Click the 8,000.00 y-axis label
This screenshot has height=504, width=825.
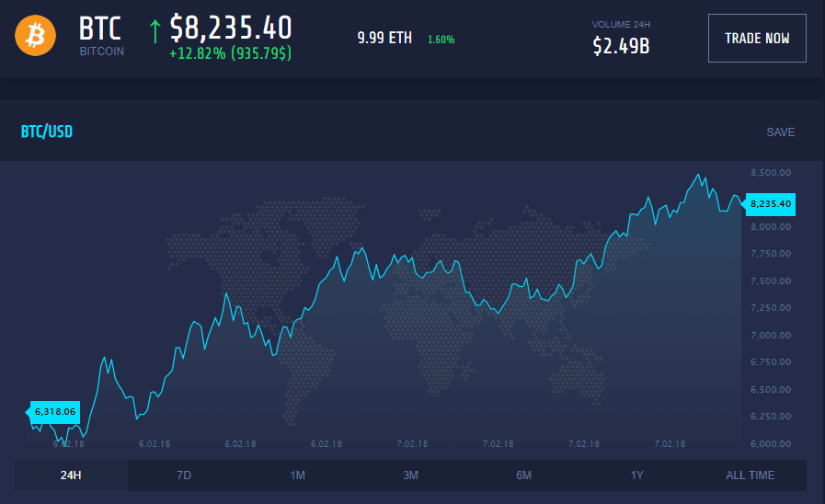click(771, 227)
